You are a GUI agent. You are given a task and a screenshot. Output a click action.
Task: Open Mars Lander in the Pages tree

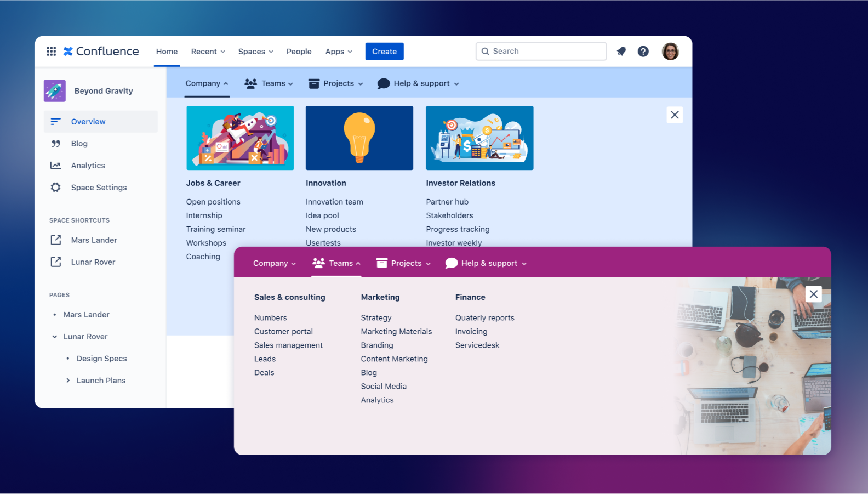[x=87, y=315]
